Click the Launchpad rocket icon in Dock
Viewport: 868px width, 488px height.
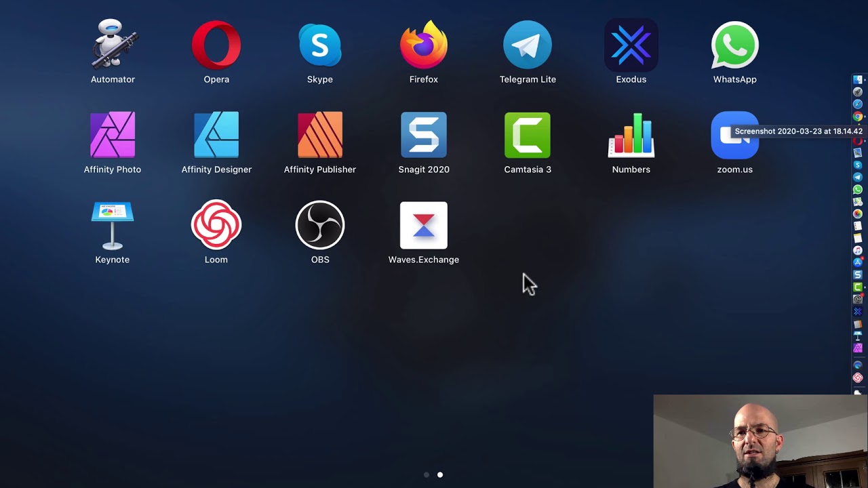[x=858, y=91]
